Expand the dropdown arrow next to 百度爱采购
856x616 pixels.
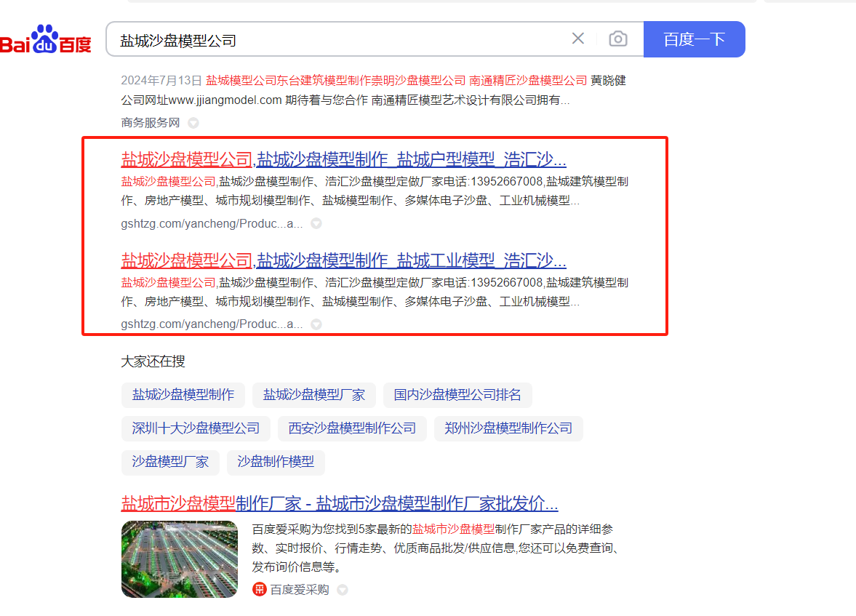pyautogui.click(x=343, y=590)
